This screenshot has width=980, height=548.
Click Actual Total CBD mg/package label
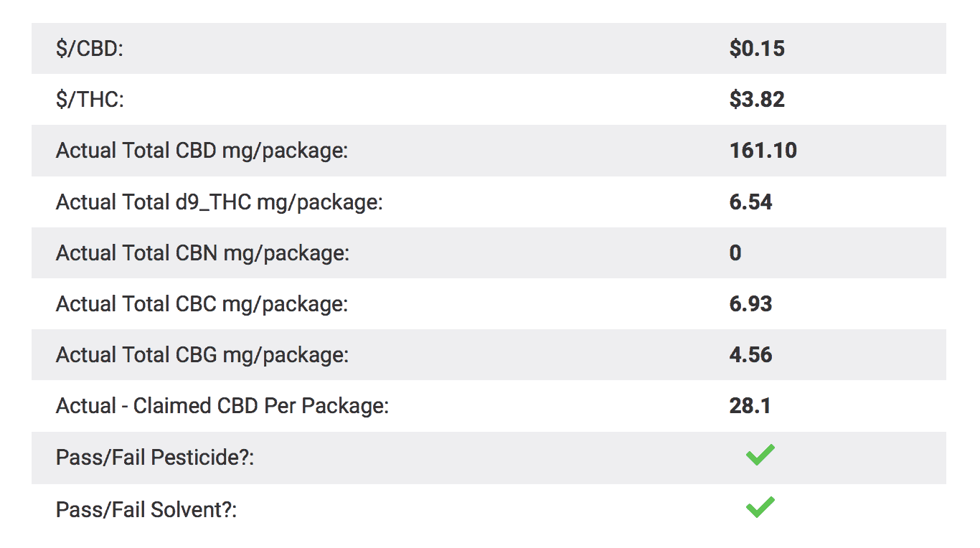[202, 151]
